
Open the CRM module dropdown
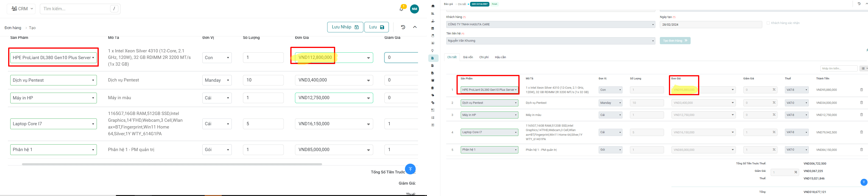click(x=21, y=9)
